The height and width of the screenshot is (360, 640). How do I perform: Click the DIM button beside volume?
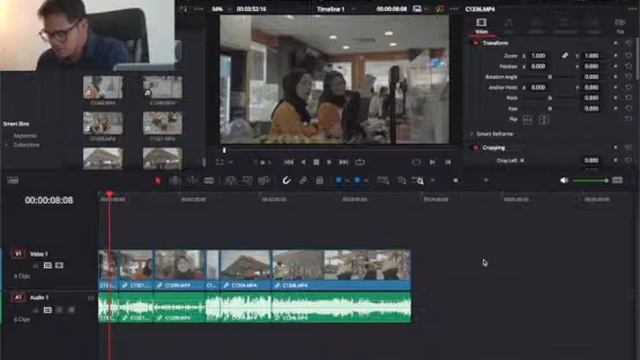pyautogui.click(x=618, y=180)
